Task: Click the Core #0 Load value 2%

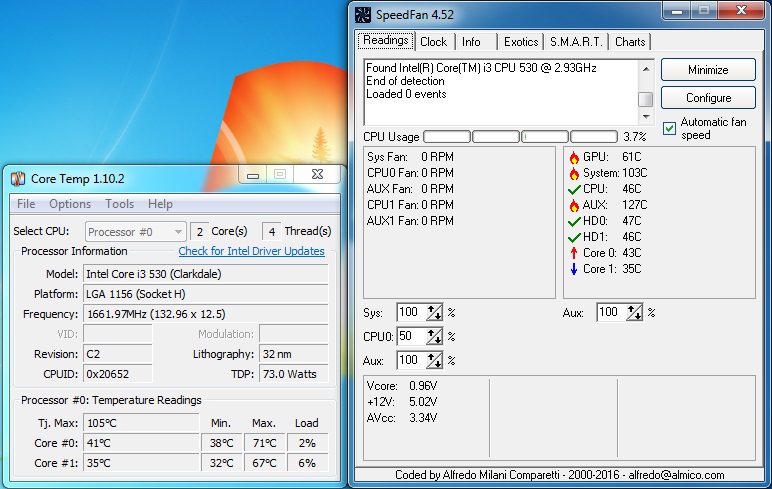Action: 307,443
